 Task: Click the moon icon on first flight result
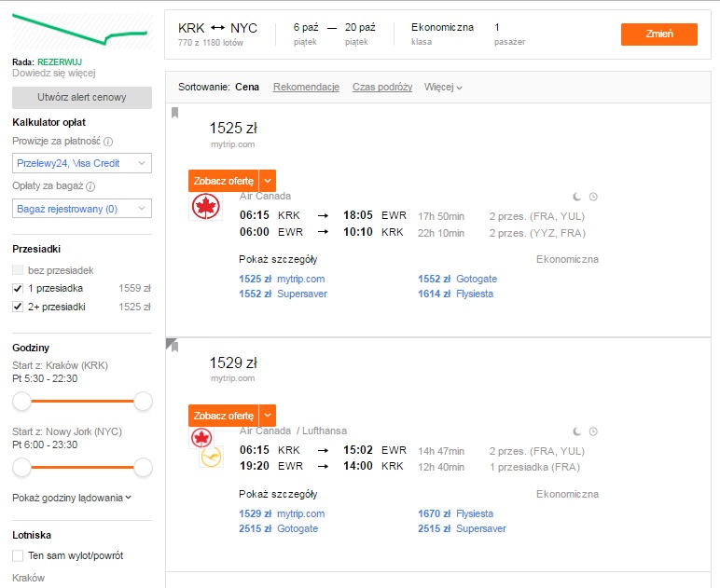pyautogui.click(x=576, y=197)
